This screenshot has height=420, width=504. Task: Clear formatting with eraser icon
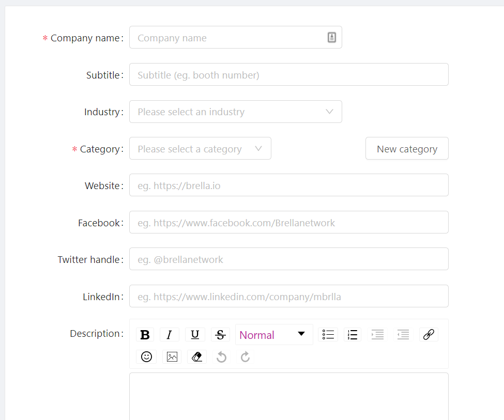(197, 356)
